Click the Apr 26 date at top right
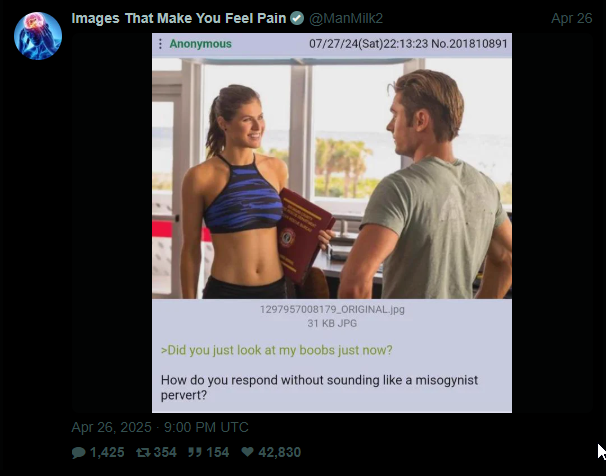 (572, 18)
